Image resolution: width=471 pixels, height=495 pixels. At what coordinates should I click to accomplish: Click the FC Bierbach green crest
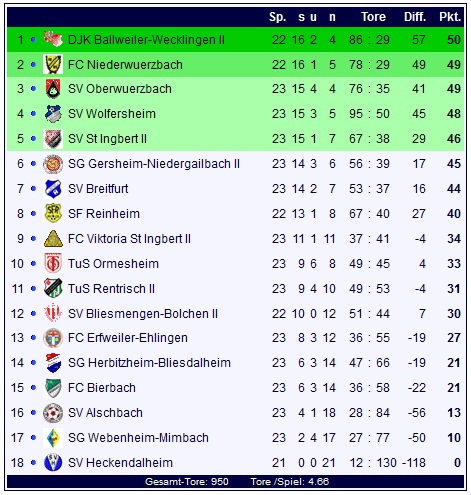53,388
